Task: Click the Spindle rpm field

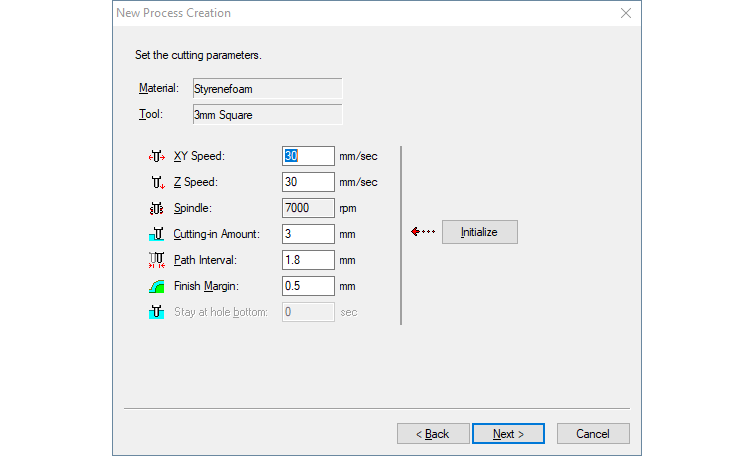Action: [x=308, y=208]
